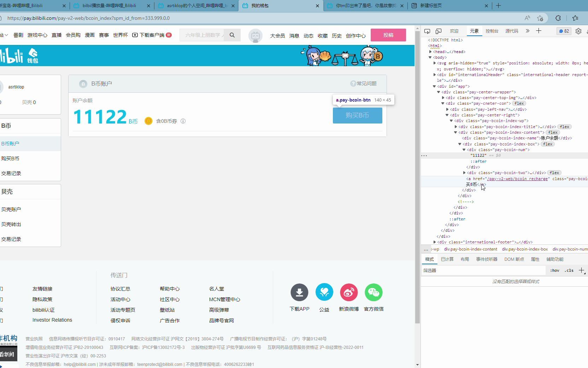Expand the internationalHeader div node
This screenshot has height=368, width=588.
click(x=435, y=75)
